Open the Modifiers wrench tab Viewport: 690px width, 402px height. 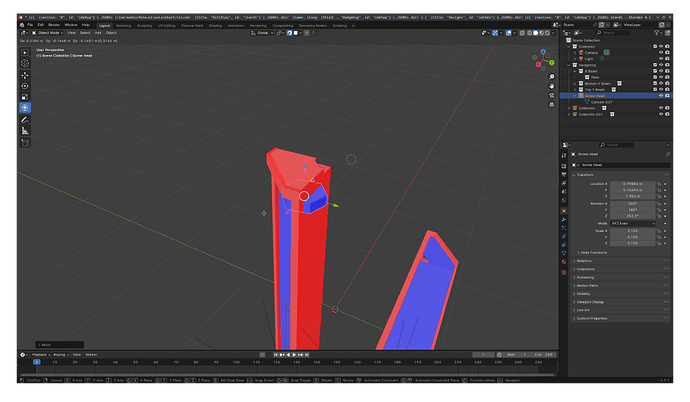click(x=564, y=219)
